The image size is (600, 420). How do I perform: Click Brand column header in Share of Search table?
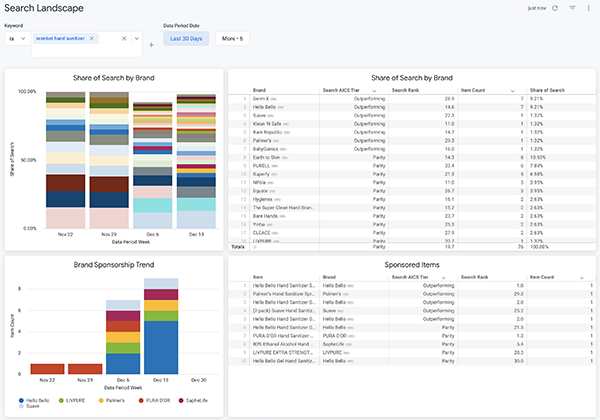(x=259, y=90)
